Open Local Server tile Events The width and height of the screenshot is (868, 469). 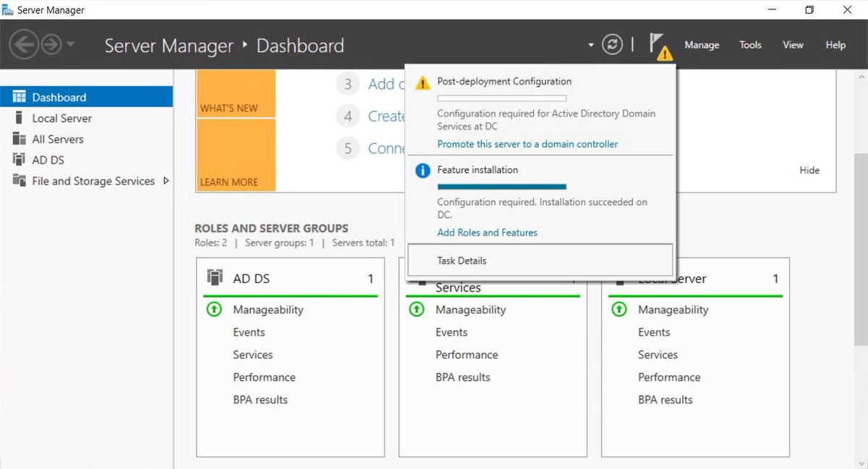pyautogui.click(x=654, y=332)
